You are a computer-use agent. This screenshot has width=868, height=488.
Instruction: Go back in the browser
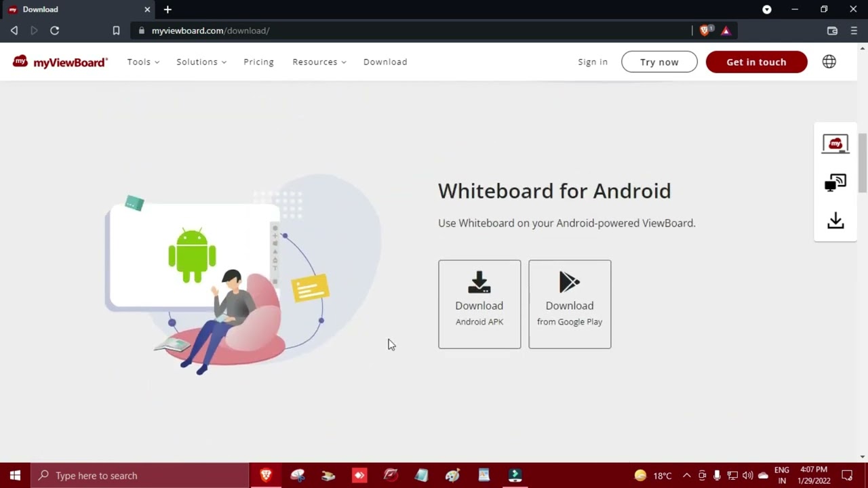[x=14, y=30]
